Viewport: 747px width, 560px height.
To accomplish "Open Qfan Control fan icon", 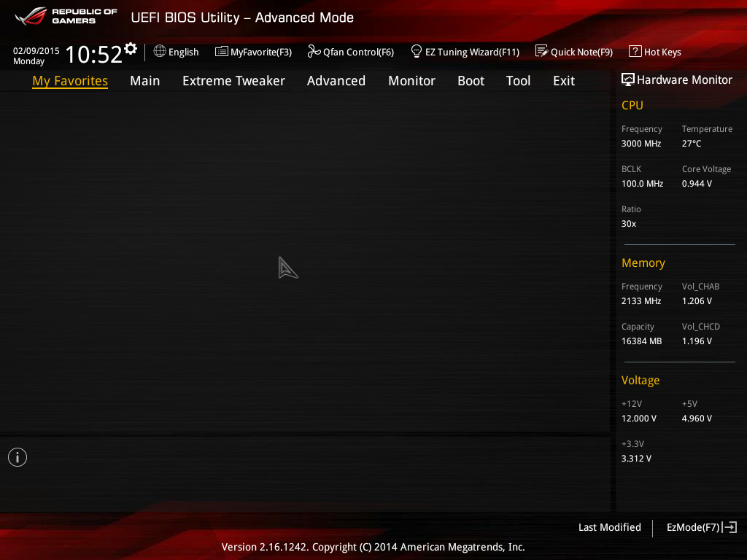I will click(314, 51).
